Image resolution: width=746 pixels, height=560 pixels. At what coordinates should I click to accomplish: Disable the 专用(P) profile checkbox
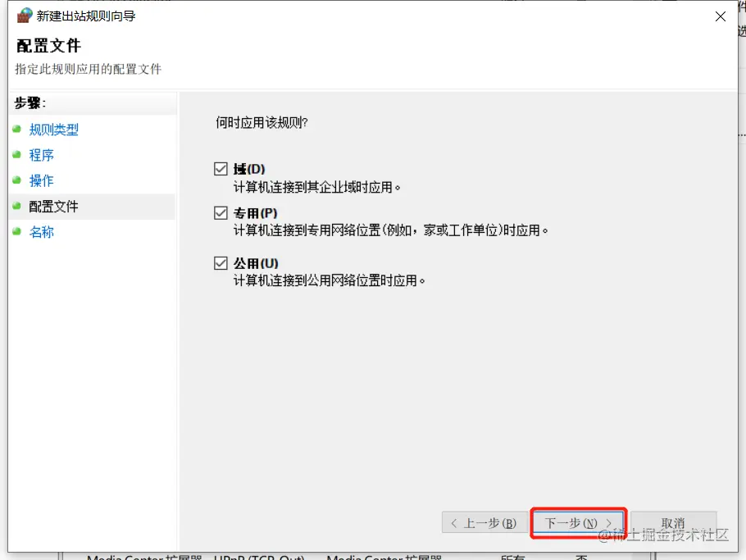pyautogui.click(x=221, y=213)
